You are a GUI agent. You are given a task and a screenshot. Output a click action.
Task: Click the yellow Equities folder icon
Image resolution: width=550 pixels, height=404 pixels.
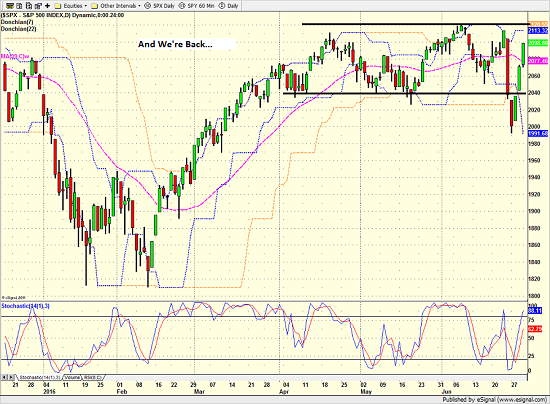click(58, 6)
